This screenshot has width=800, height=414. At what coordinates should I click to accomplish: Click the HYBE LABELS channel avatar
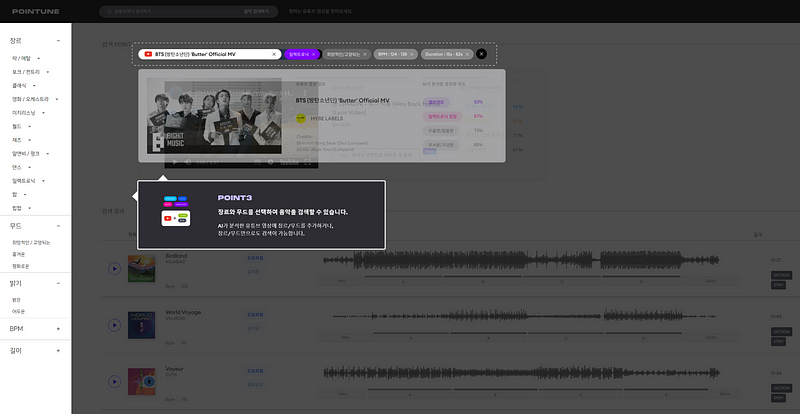pos(301,118)
